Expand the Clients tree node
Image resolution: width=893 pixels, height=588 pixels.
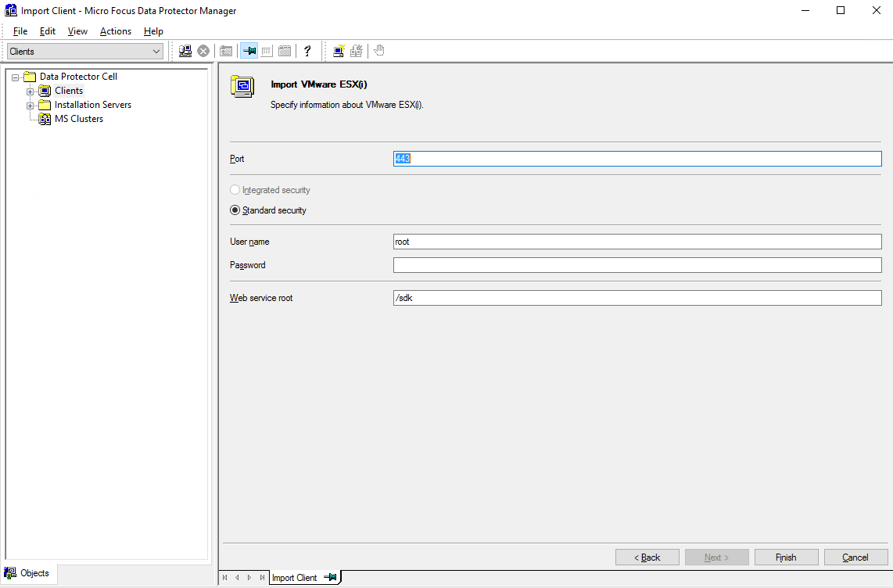point(30,91)
